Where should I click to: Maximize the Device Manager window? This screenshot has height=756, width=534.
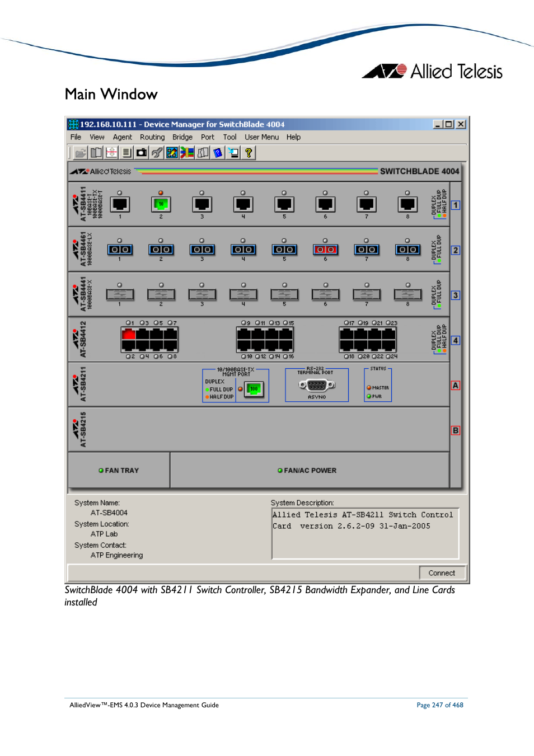point(449,124)
